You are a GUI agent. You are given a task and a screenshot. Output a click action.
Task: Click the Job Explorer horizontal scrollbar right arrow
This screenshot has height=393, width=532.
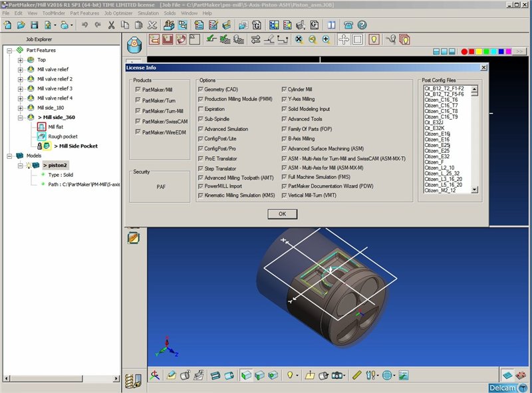pyautogui.click(x=116, y=378)
